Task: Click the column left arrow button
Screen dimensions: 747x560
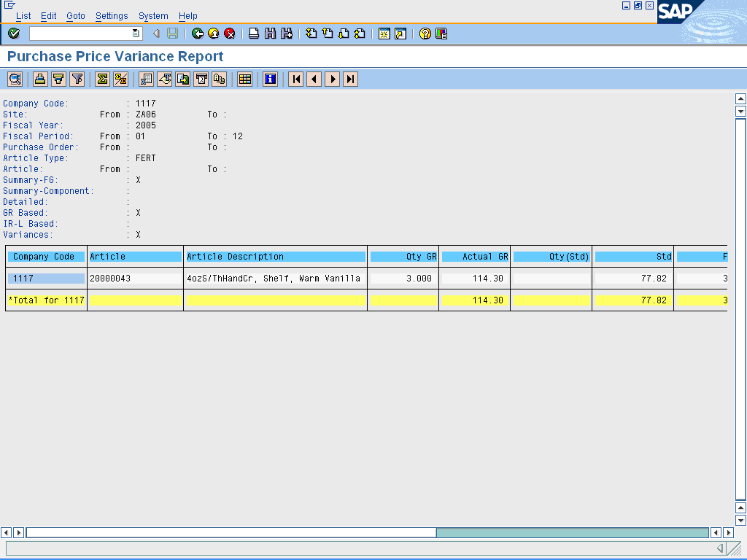Action: coord(314,79)
